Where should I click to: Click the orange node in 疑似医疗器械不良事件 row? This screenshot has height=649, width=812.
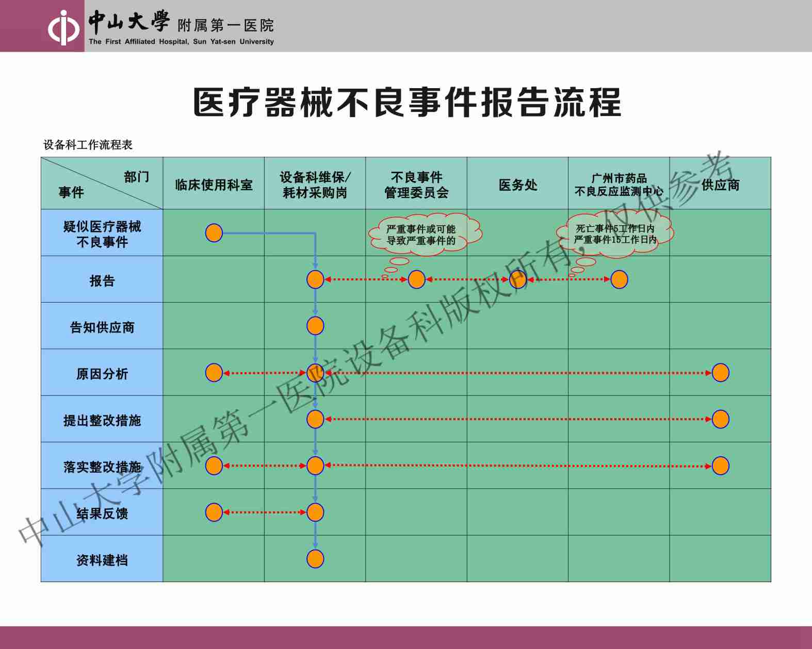[x=214, y=233]
